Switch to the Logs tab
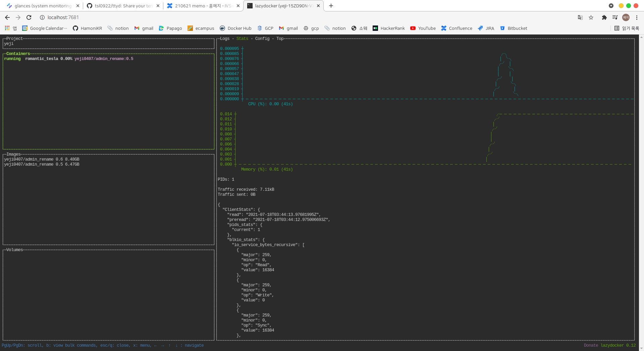The image size is (644, 351). [225, 39]
